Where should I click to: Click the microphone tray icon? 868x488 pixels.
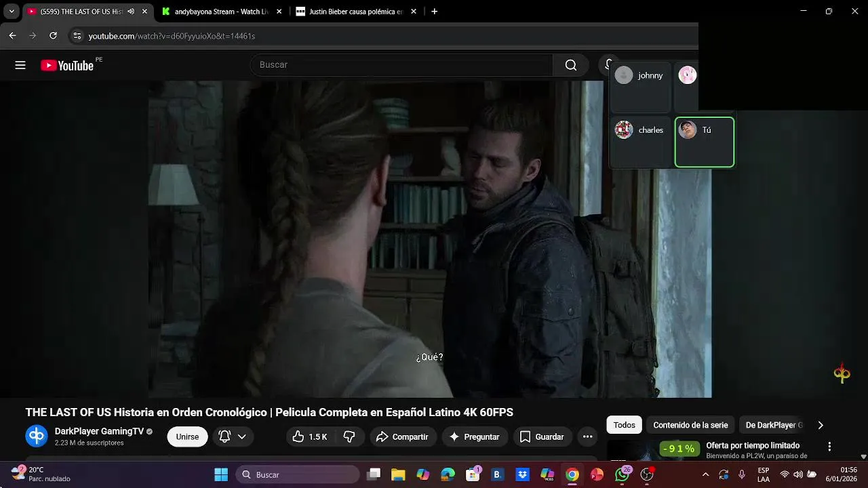tap(742, 474)
